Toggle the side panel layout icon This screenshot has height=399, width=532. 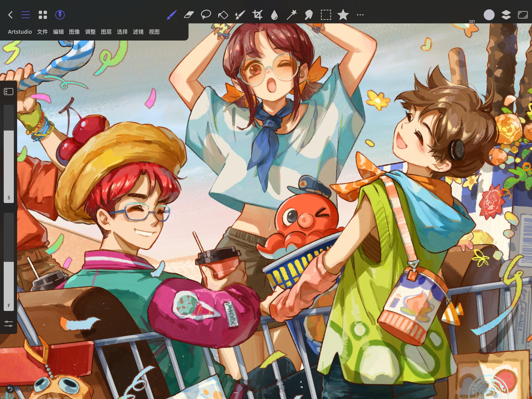pyautogui.click(x=9, y=92)
